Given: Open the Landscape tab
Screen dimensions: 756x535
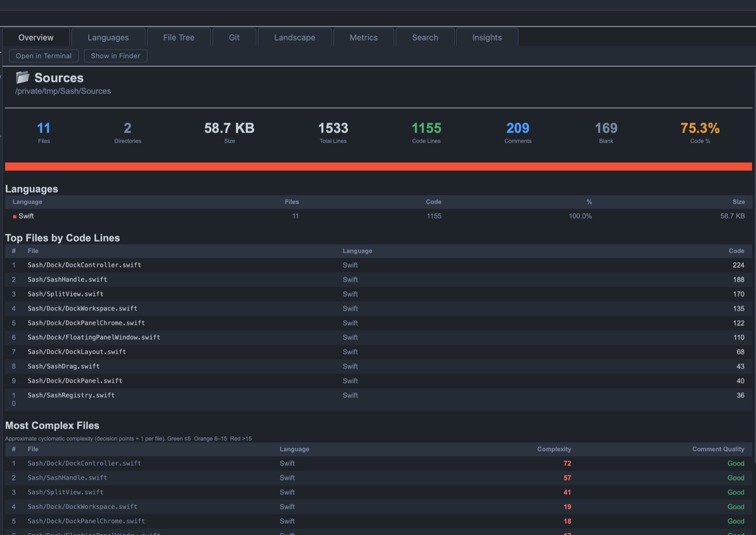Looking at the screenshot, I should [295, 37].
